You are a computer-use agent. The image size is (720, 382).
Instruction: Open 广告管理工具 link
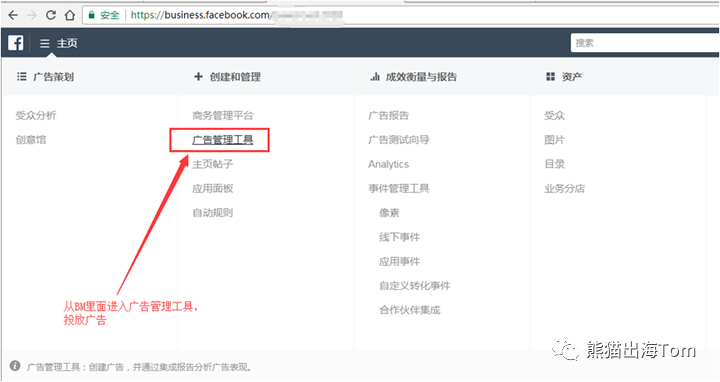pos(223,140)
